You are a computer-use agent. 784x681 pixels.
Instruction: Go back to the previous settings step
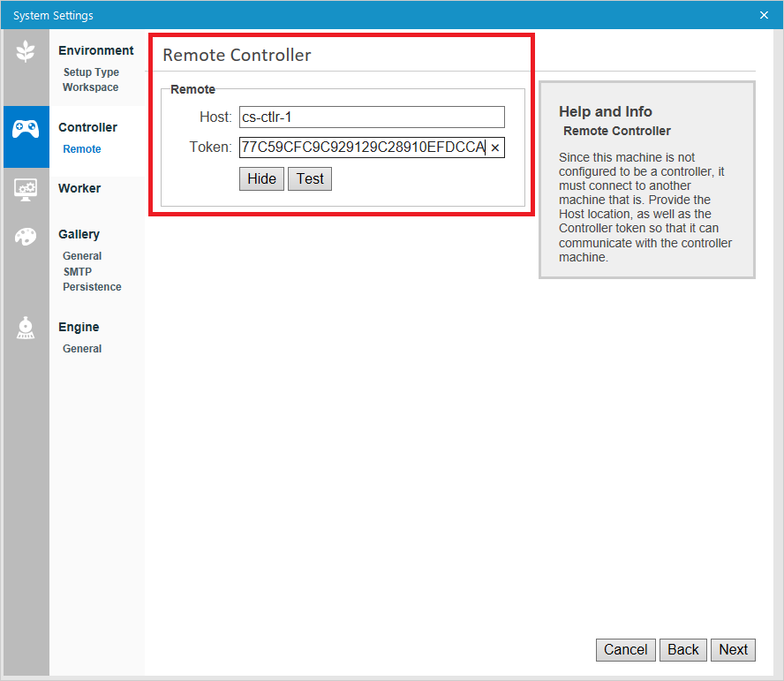tap(682, 649)
